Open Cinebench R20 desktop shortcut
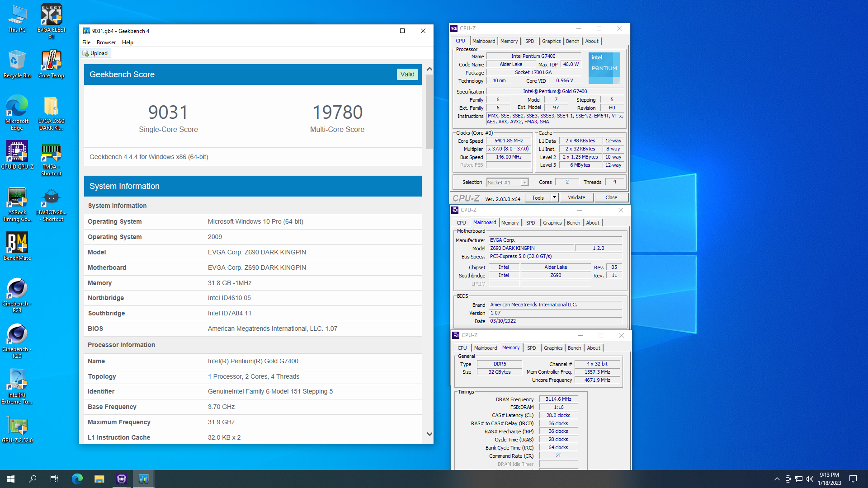The width and height of the screenshot is (868, 488). point(17,342)
